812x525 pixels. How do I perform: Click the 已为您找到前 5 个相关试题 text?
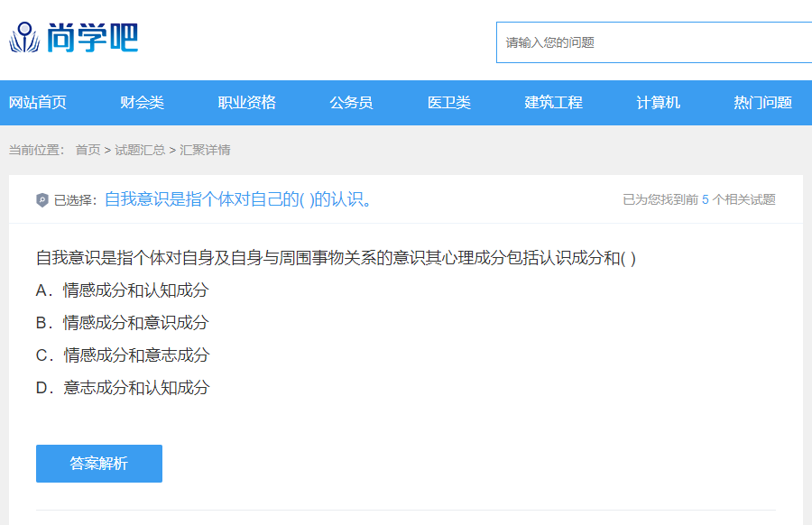698,199
